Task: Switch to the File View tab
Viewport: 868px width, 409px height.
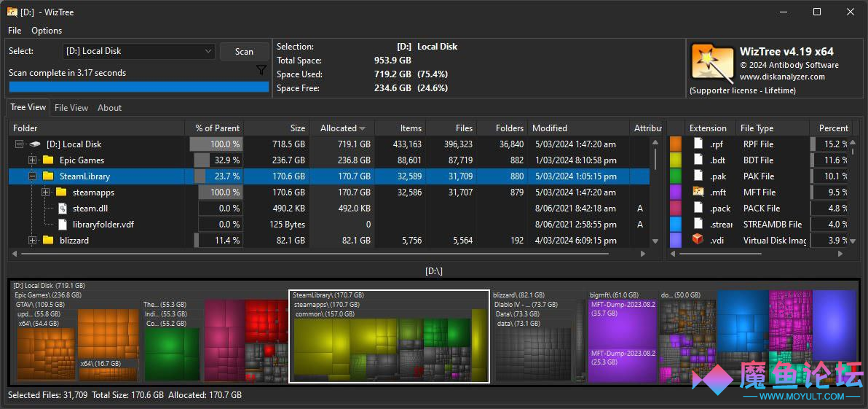Action: pos(71,108)
